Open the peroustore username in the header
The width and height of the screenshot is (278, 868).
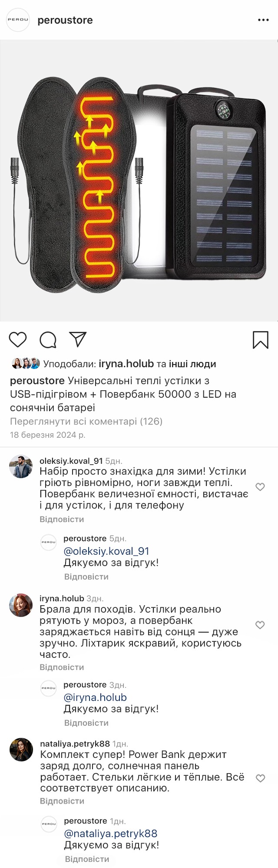click(65, 20)
